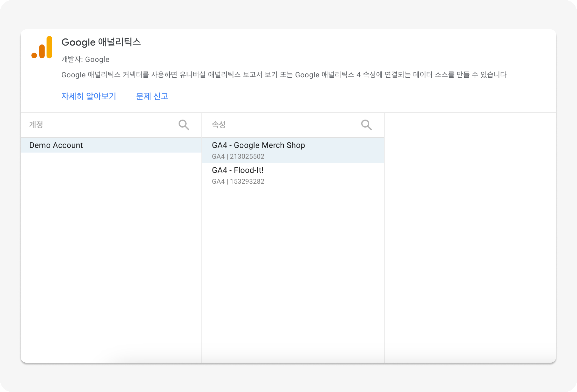Click the property ID text GA4 | 213025502
Image resolution: width=577 pixels, height=392 pixels.
click(238, 156)
